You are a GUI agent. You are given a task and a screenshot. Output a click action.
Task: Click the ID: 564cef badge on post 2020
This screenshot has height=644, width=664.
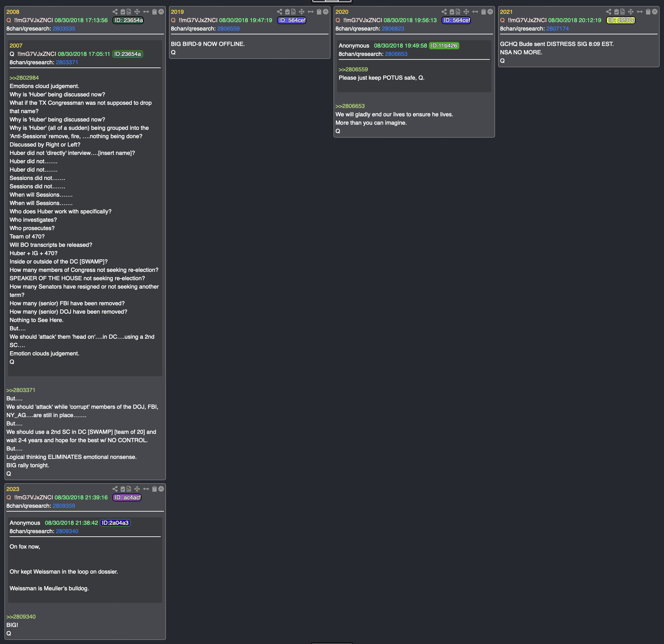pos(456,20)
